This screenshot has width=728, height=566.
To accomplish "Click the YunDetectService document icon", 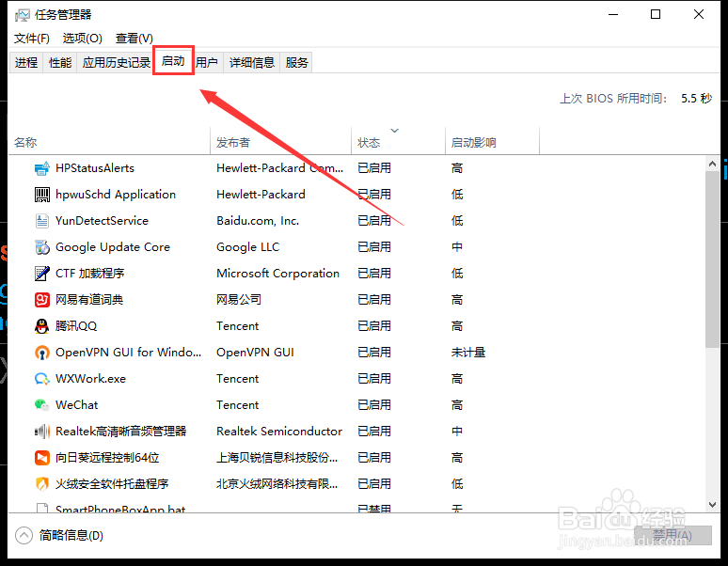I will click(41, 221).
